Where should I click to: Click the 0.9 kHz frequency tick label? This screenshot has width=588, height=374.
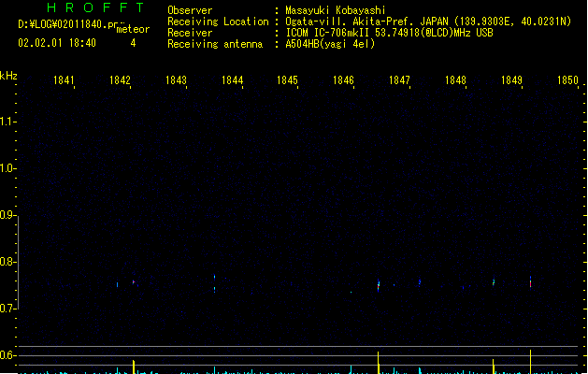[x=7, y=215]
